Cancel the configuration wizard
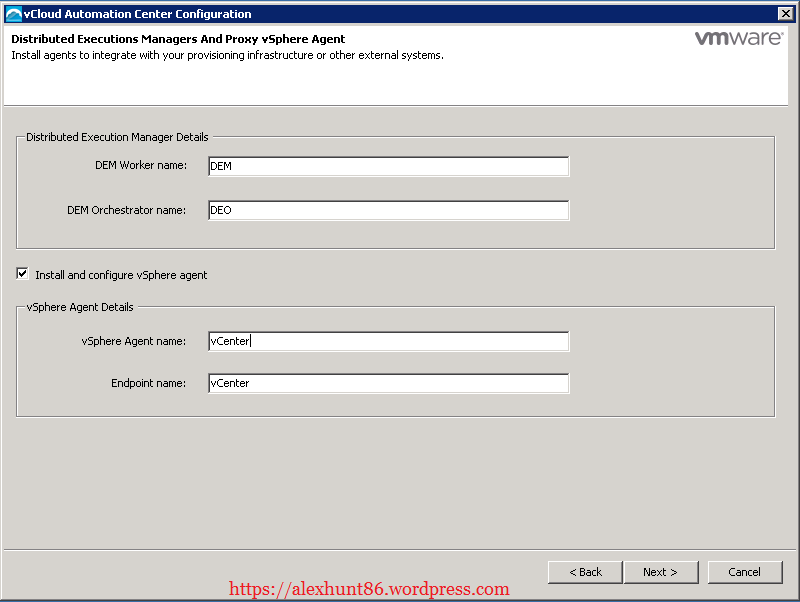 tap(744, 572)
